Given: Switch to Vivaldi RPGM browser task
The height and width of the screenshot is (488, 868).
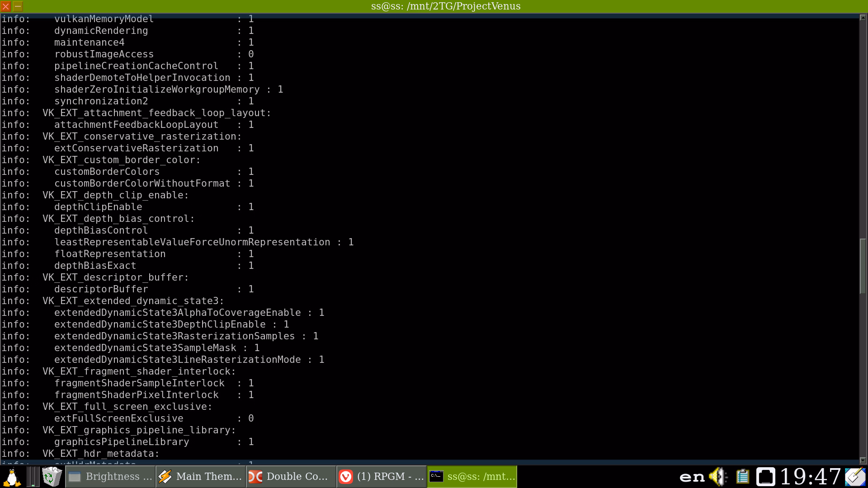Looking at the screenshot, I should point(382,477).
